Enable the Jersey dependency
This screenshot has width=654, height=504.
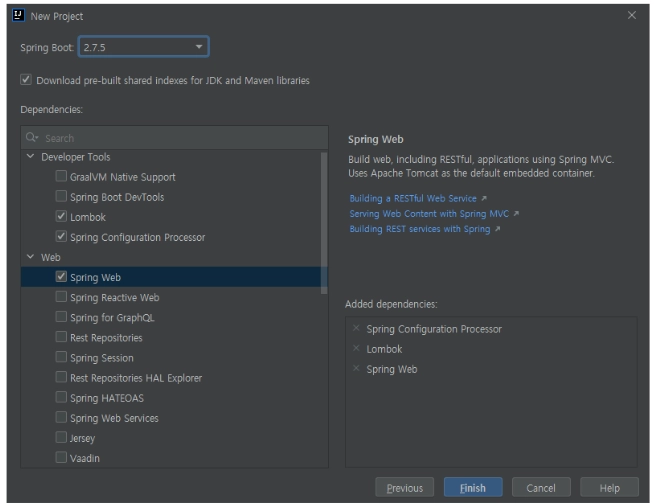(x=61, y=437)
